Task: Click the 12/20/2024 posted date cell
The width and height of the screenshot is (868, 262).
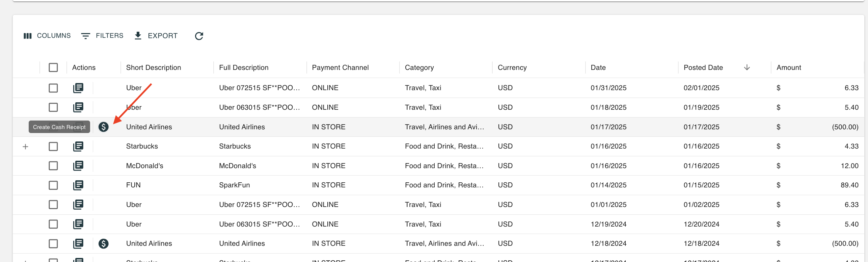Action: pos(701,224)
